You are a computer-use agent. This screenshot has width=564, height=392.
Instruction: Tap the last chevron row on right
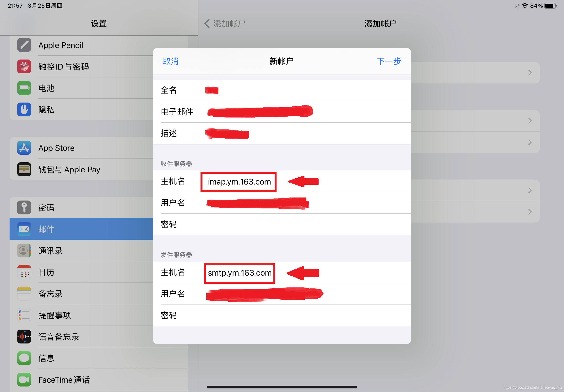coord(530,212)
